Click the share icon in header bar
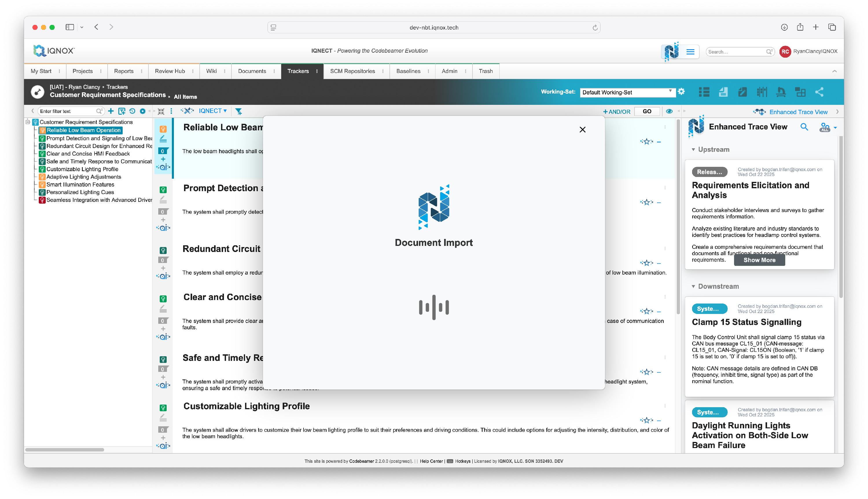The image size is (868, 499). (x=819, y=92)
